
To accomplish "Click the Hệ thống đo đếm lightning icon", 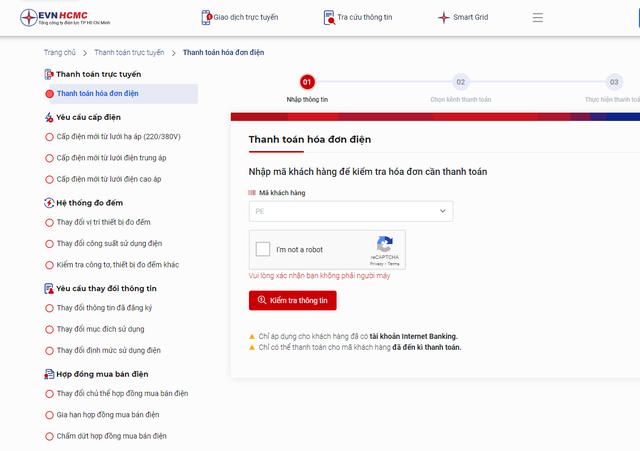I will coord(49,203).
